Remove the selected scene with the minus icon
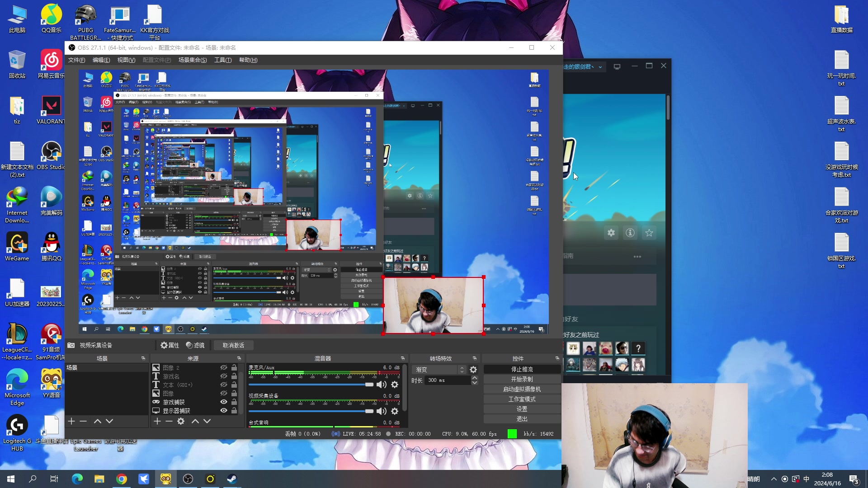868x488 pixels. (x=83, y=421)
